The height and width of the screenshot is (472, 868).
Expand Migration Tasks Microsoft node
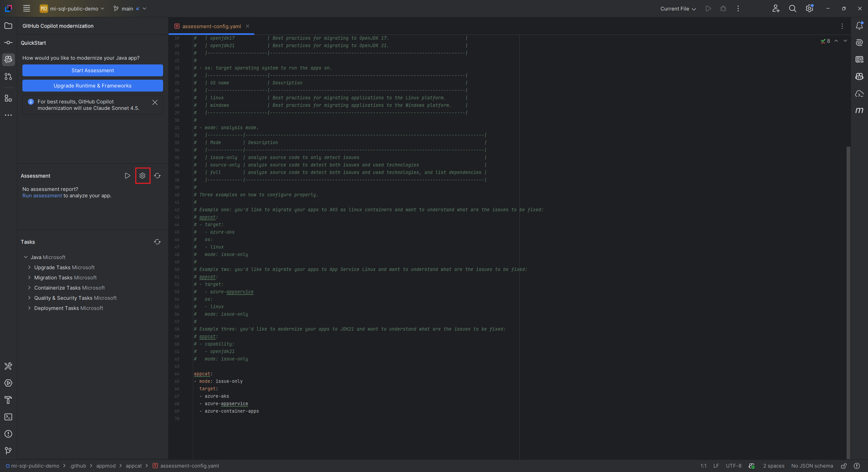(x=29, y=277)
